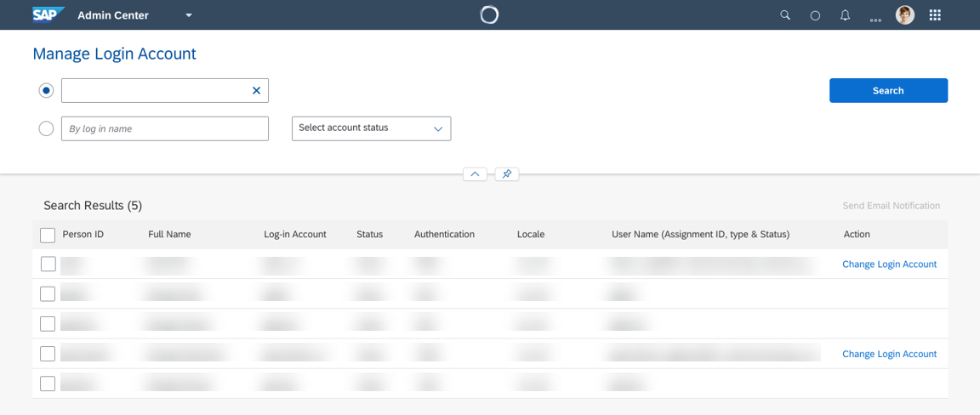This screenshot has height=415, width=980.
Task: Click the Locale column header
Action: point(531,235)
